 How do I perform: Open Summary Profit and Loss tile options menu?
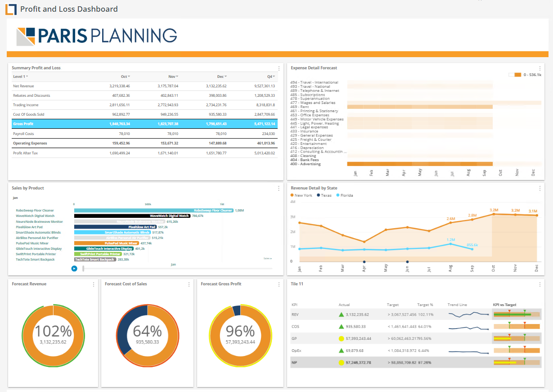[279, 68]
